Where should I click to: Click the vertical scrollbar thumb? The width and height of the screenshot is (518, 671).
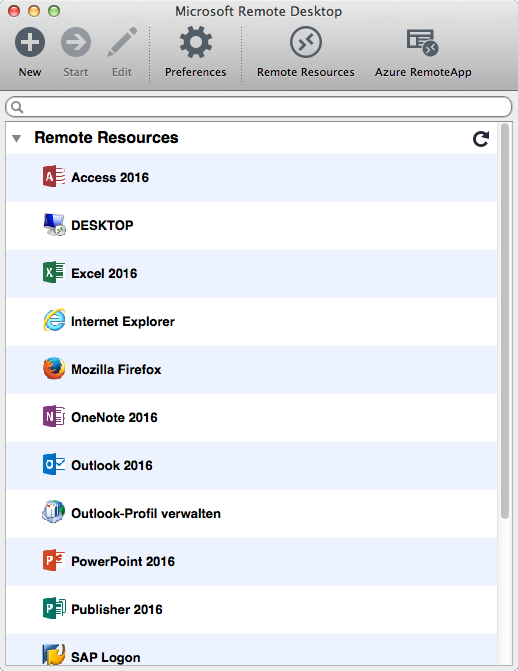505,321
